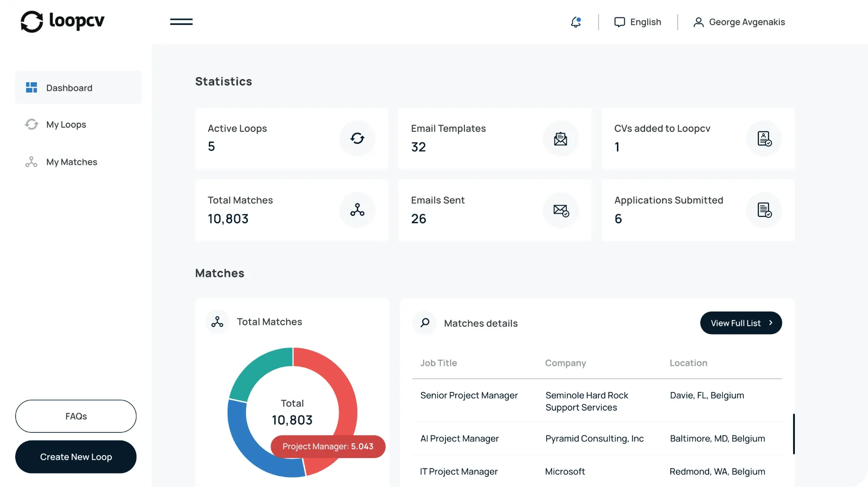Click the Matches details search icon

click(425, 323)
